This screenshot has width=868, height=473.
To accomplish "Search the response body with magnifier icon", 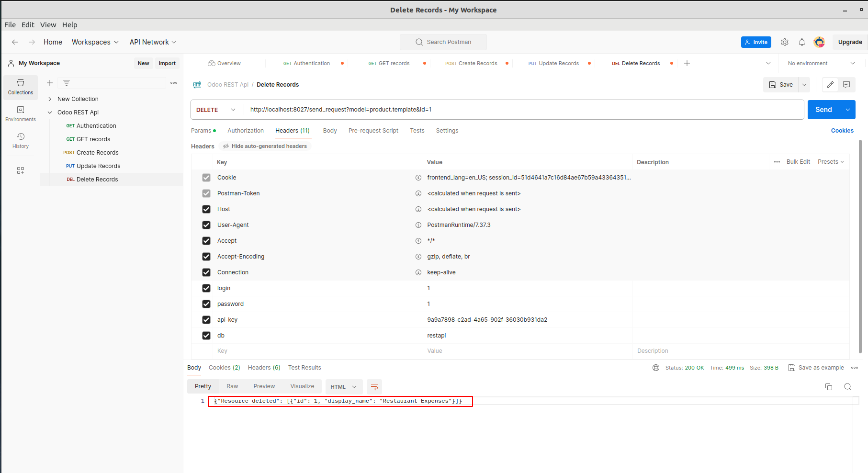I will (x=848, y=387).
